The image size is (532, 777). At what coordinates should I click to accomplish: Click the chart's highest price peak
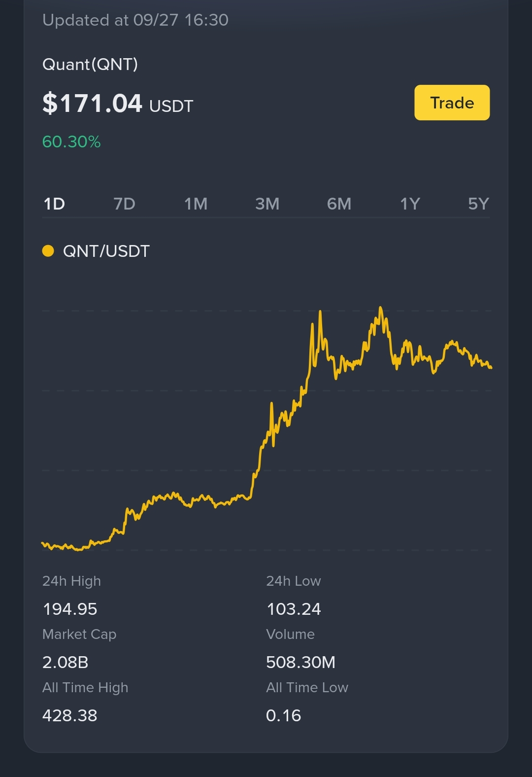click(381, 308)
